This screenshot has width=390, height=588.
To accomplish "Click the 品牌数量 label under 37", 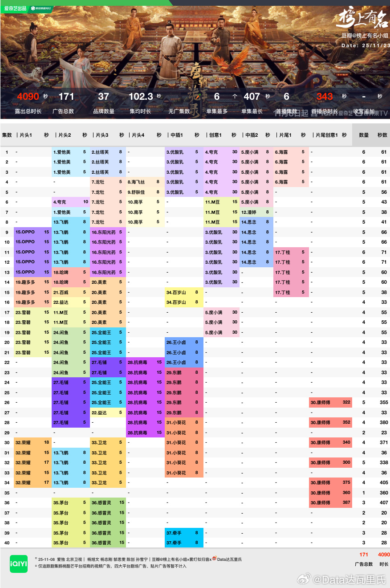I will 104,111.
